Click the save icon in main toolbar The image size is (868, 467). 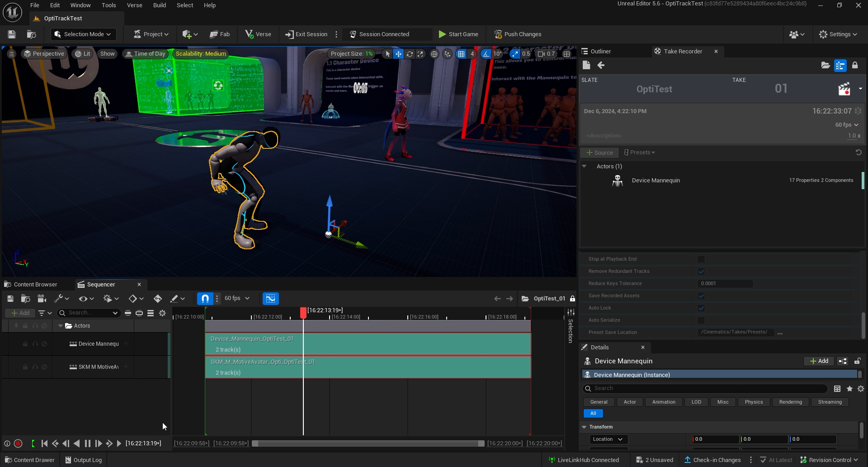pos(12,34)
